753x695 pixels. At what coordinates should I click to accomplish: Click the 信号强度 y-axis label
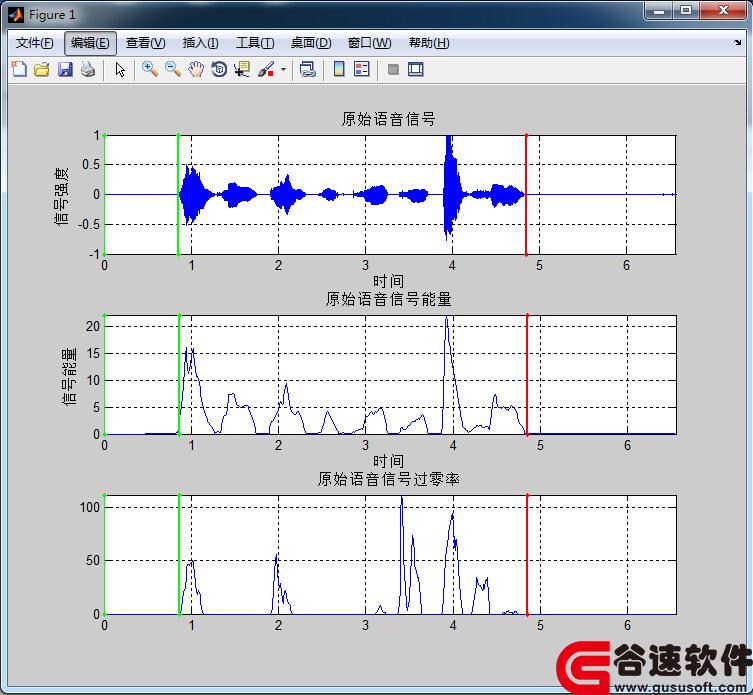(61, 196)
